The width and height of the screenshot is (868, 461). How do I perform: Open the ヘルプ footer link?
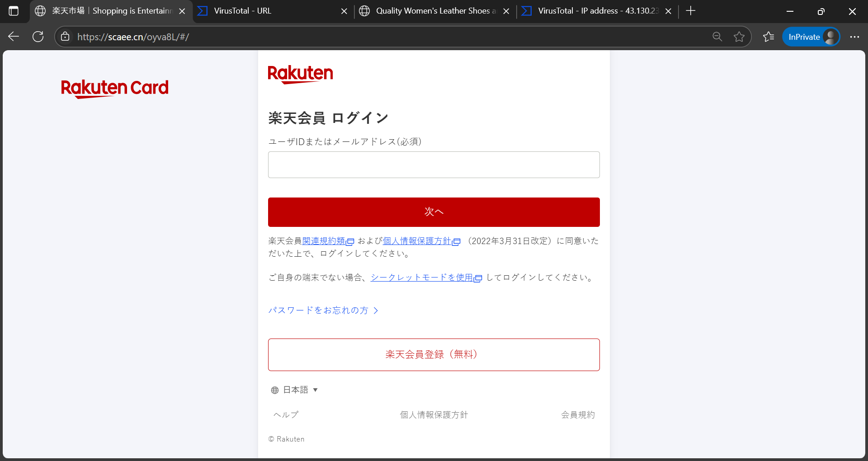coord(286,414)
